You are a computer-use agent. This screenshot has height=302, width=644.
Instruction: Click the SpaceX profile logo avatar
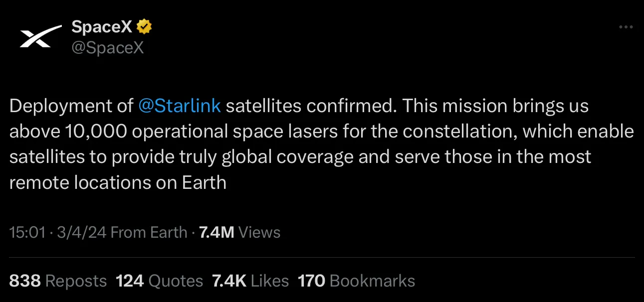click(x=35, y=36)
